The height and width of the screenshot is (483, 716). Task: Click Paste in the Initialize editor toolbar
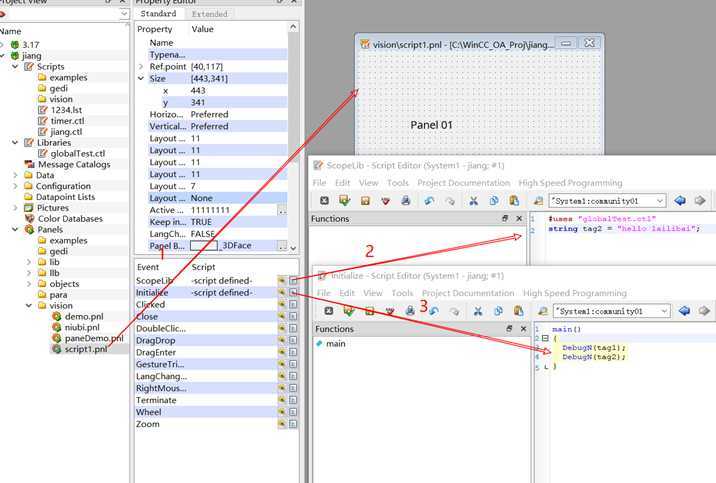[519, 311]
